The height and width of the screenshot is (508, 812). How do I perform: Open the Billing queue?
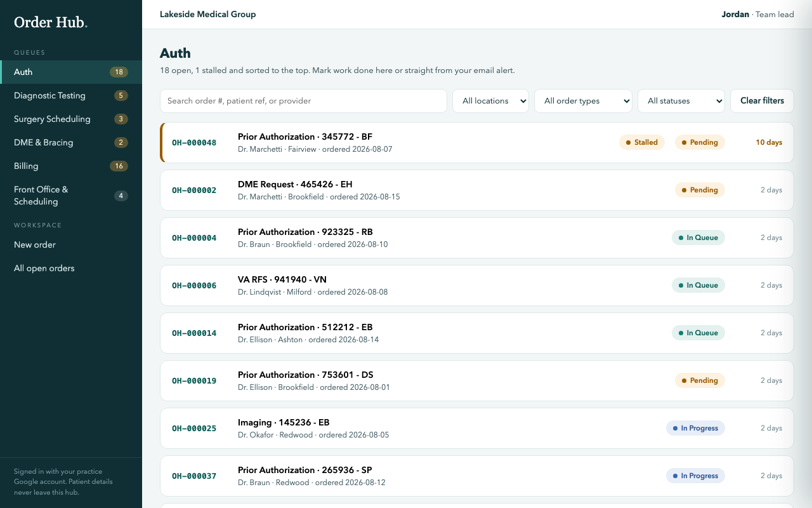tap(71, 166)
